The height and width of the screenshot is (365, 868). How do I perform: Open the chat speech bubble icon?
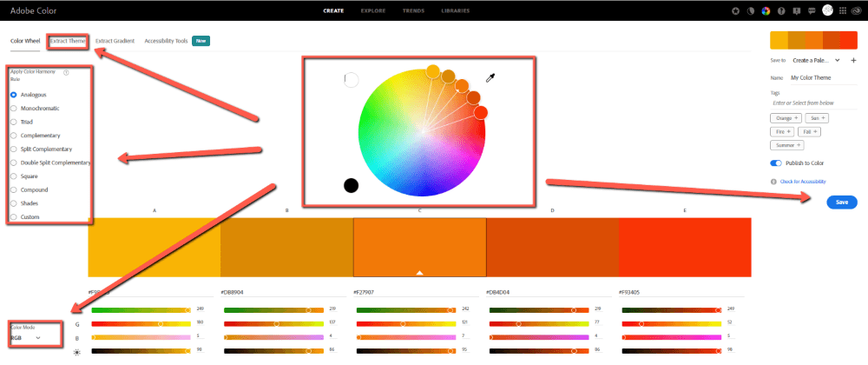(812, 10)
